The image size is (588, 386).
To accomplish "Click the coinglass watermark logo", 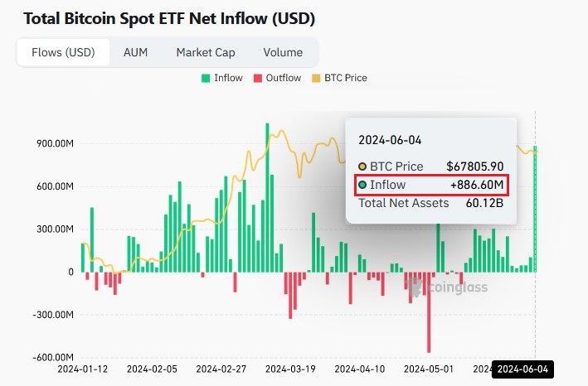I will click(x=448, y=287).
